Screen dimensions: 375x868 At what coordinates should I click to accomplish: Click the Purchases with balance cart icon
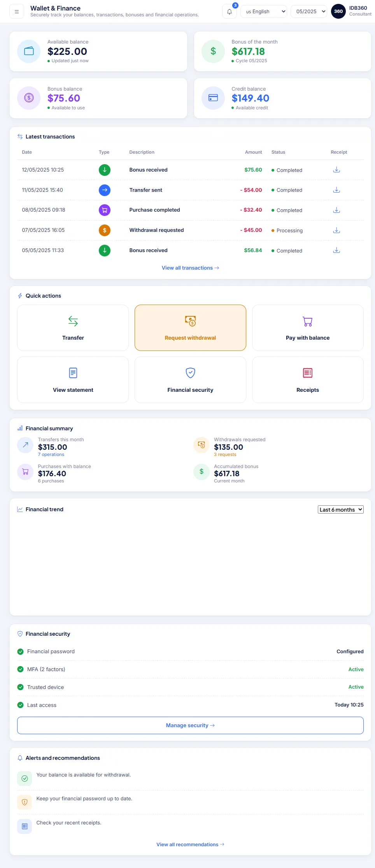(x=25, y=472)
